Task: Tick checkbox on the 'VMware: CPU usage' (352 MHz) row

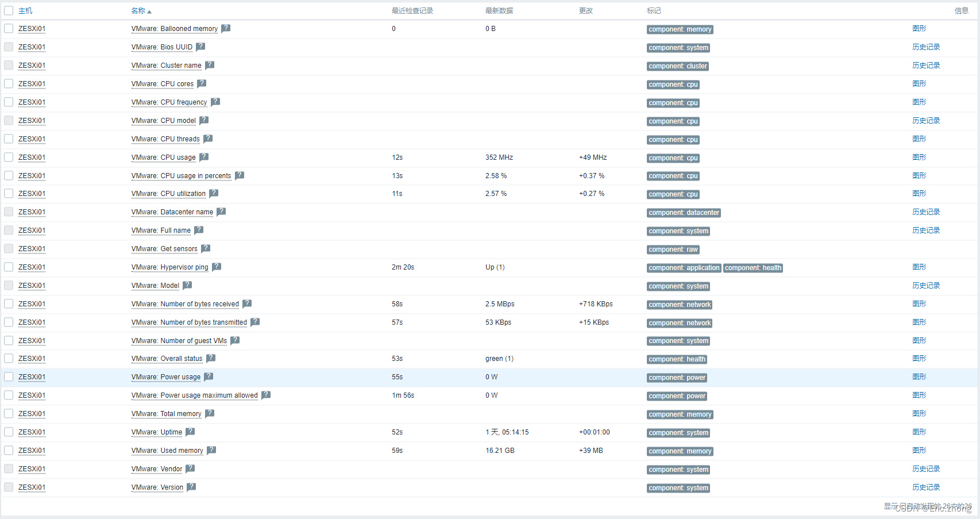Action: click(x=9, y=157)
